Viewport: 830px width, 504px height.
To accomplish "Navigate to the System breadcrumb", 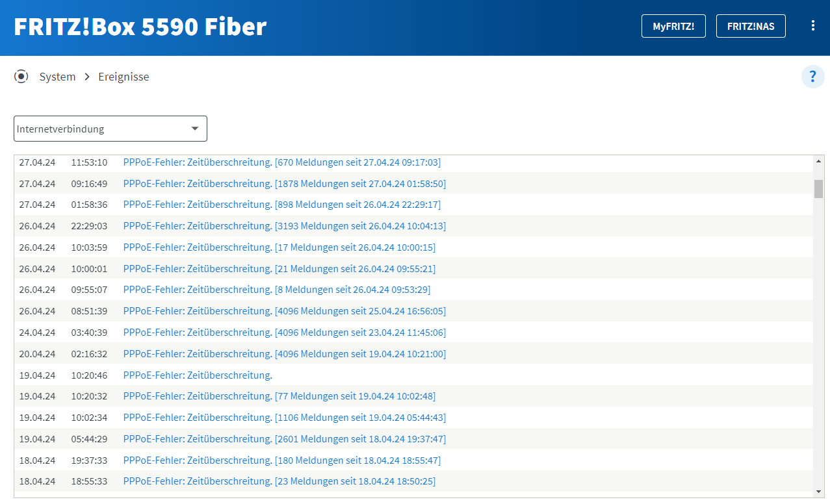I will pyautogui.click(x=57, y=76).
